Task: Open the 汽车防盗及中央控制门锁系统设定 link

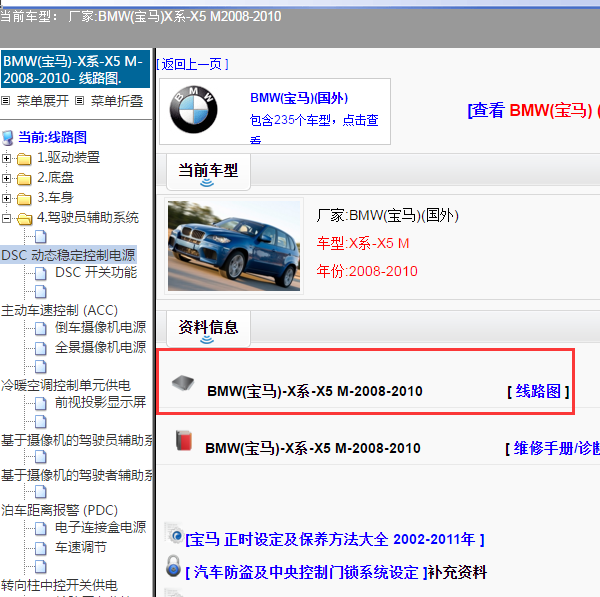Action: point(307,573)
